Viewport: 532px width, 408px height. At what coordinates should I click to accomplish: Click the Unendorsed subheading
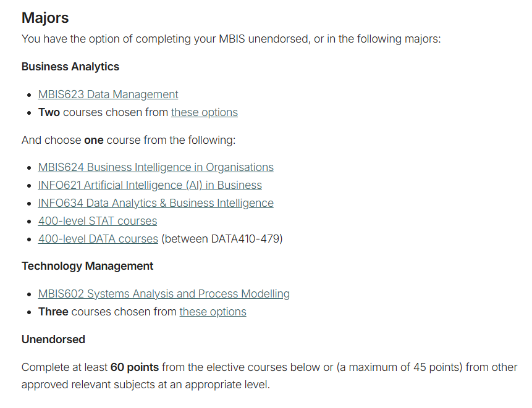point(53,339)
